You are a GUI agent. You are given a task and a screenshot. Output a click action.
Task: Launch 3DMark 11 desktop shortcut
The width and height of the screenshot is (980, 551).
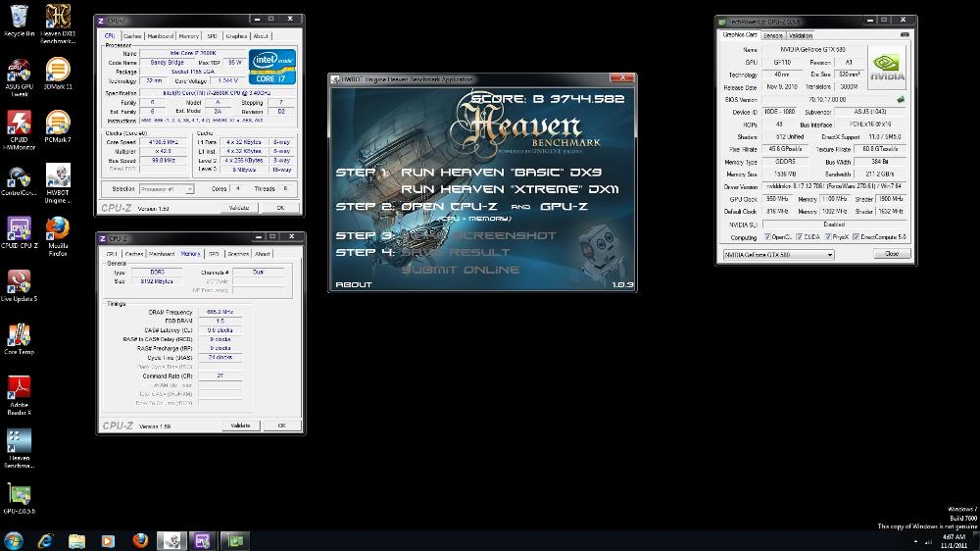(58, 74)
